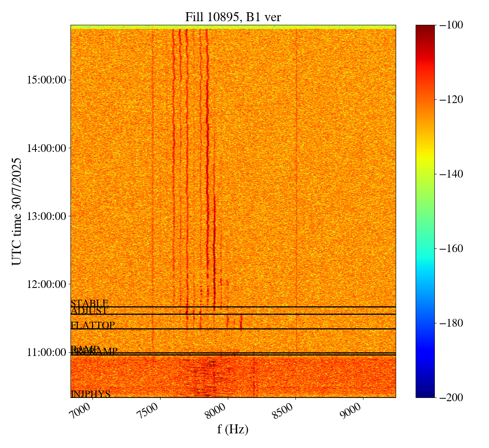489x448 pixels.
Task: Click the ADJUST beam mode label
Action: point(89,311)
